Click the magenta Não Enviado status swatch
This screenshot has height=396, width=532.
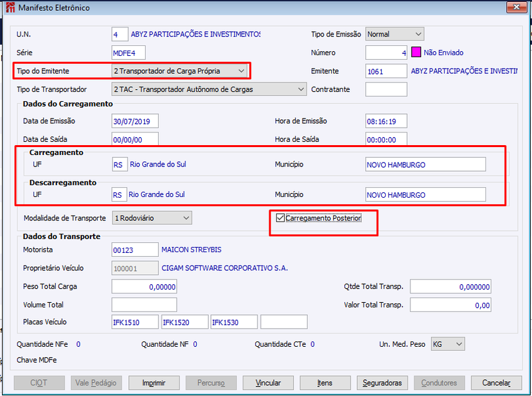coord(416,53)
